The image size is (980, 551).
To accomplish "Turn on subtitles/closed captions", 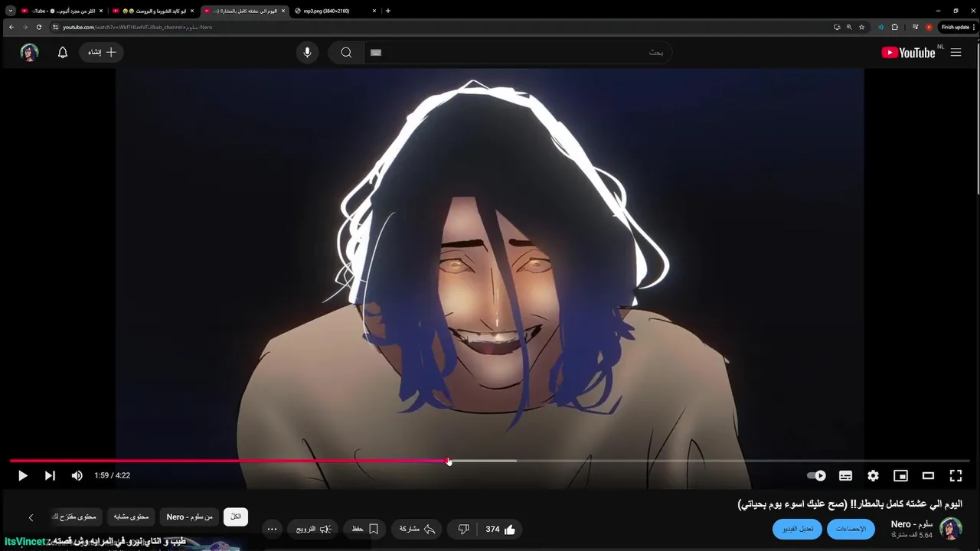I will 845,475.
